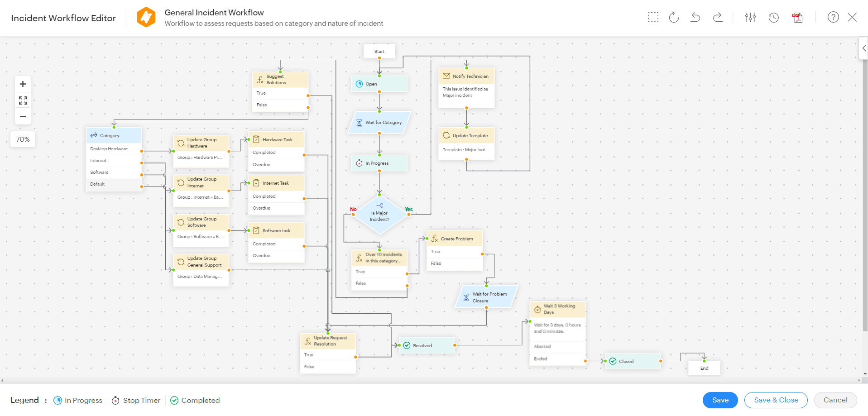
Task: Zoom out of the canvas
Action: click(23, 116)
